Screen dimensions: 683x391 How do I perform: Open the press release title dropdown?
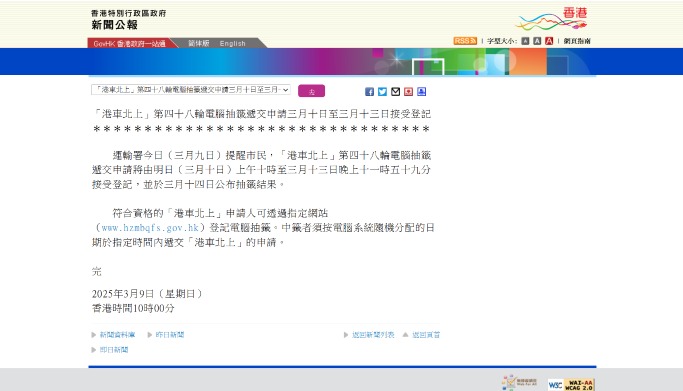tap(191, 90)
